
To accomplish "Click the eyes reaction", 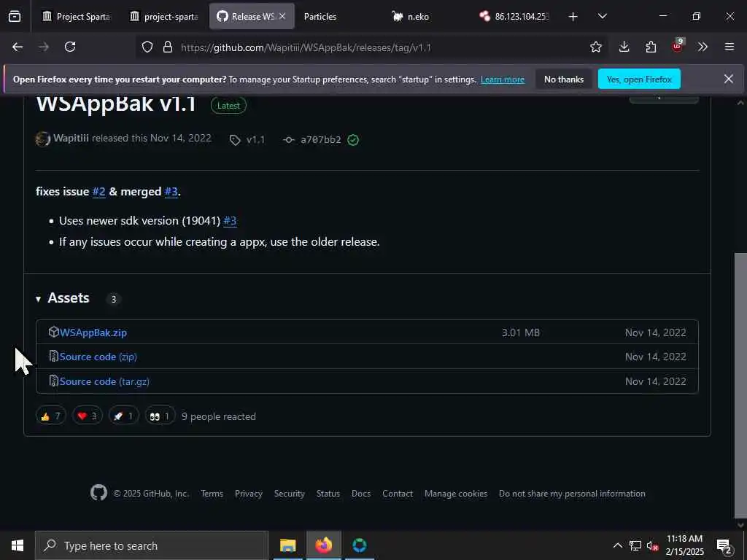I will 160,416.
